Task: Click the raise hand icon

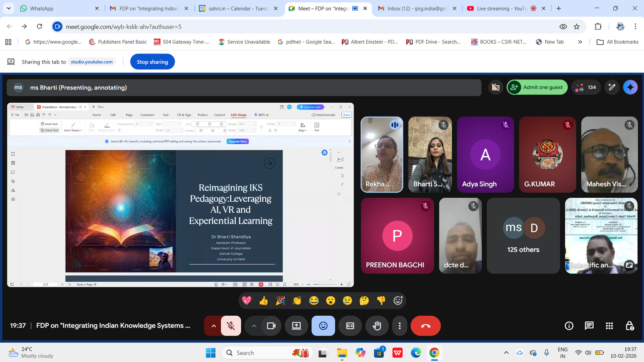Action: [377, 326]
